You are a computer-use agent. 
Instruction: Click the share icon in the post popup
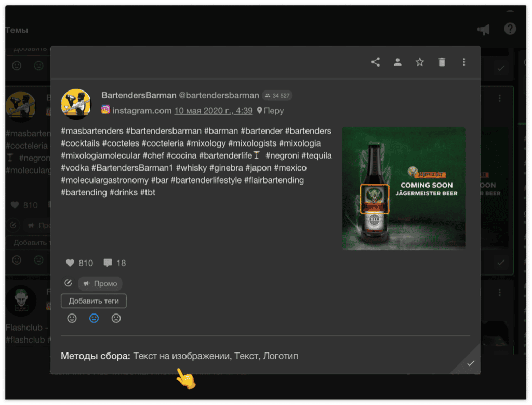point(375,62)
